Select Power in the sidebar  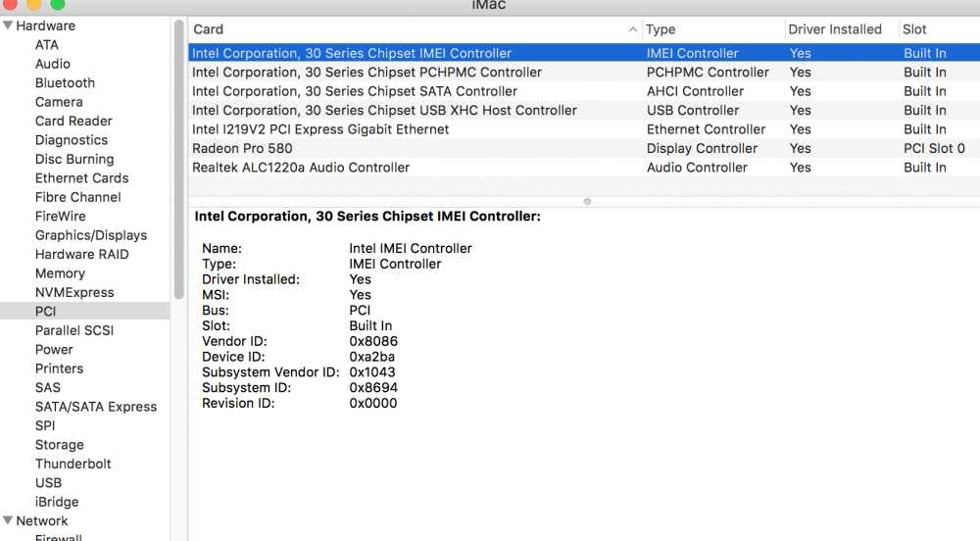point(54,350)
